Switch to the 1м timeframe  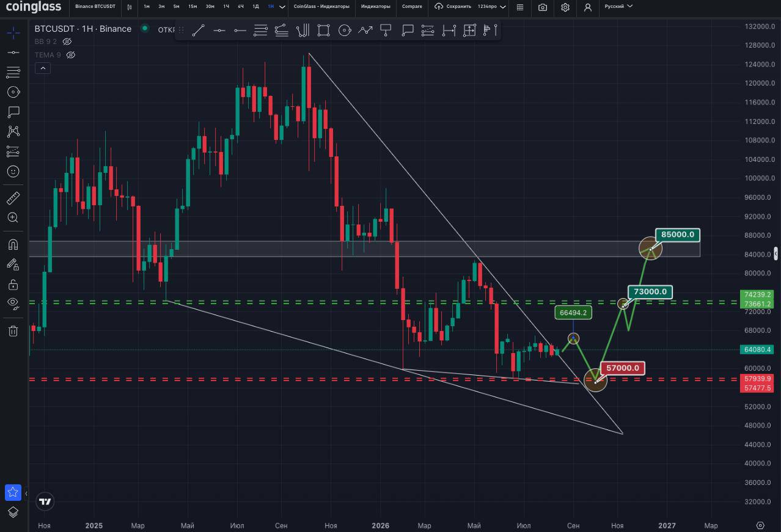pos(147,7)
